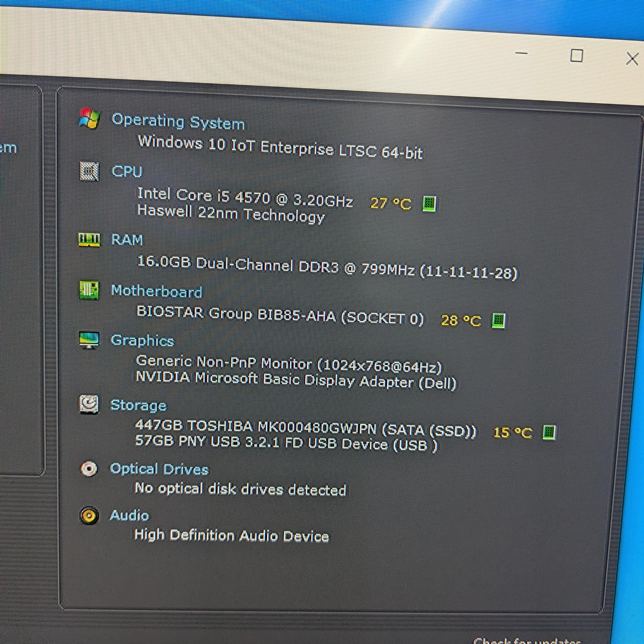Open the Operating System section link
The height and width of the screenshot is (644, 644).
pos(178,121)
